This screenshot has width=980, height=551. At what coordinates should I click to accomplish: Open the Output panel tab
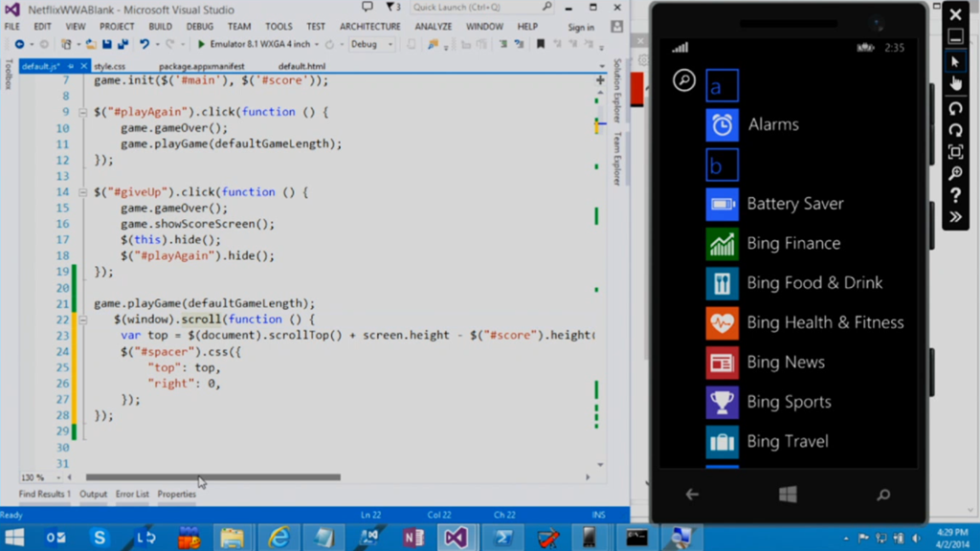(x=93, y=495)
